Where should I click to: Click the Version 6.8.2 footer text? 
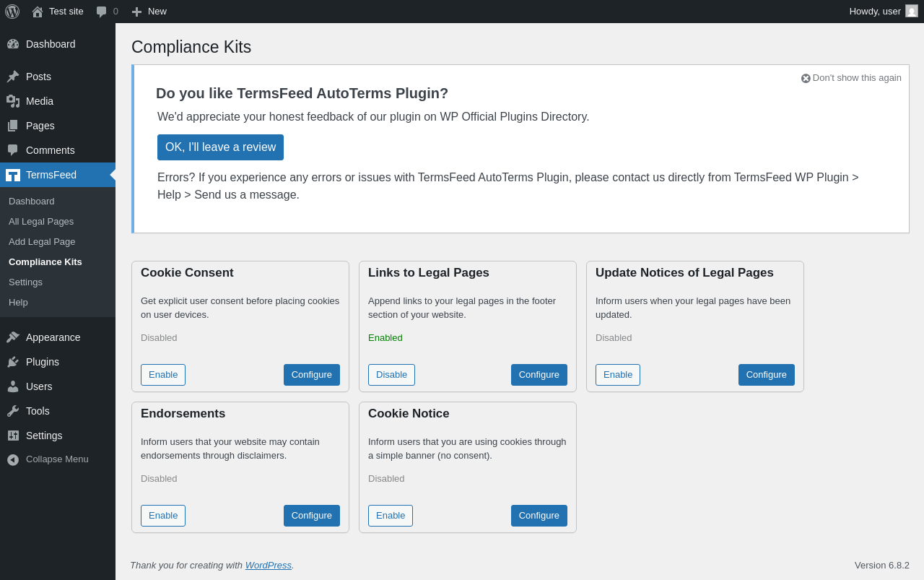[882, 565]
